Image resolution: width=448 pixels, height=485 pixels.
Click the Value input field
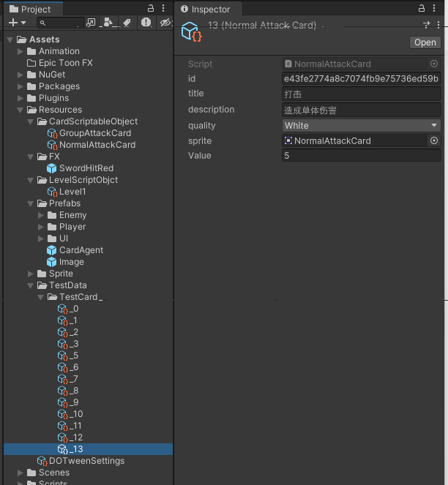click(362, 156)
